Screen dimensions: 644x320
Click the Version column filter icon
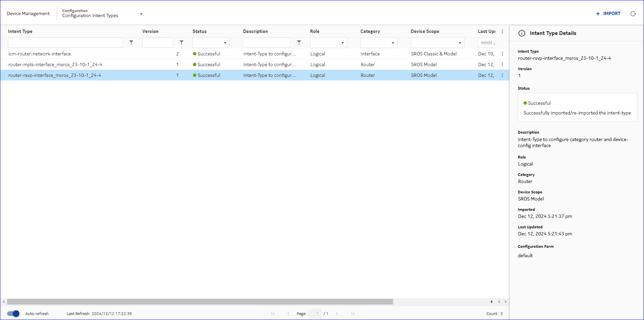pos(182,43)
